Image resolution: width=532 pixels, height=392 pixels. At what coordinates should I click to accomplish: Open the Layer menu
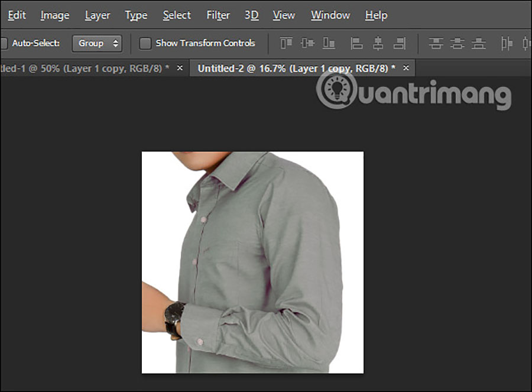[98, 15]
